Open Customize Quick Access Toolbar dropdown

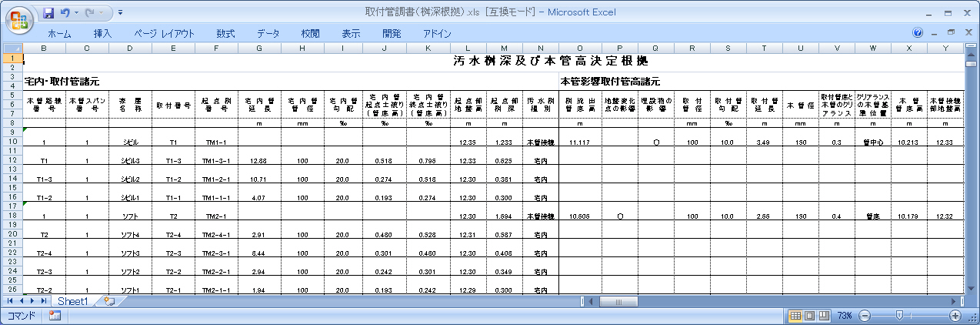121,13
